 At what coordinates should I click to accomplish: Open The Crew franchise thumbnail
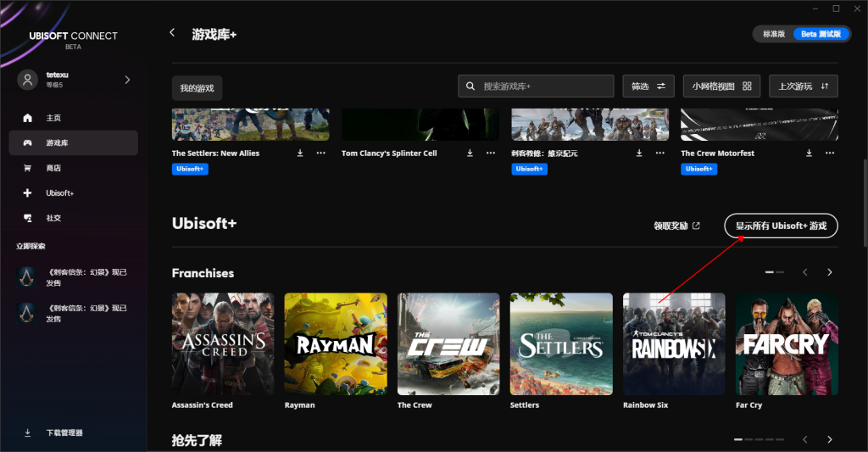click(x=448, y=344)
